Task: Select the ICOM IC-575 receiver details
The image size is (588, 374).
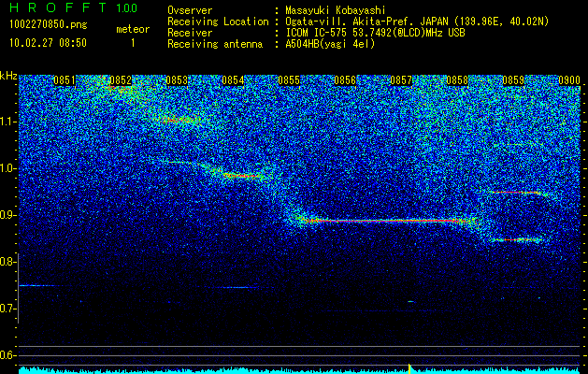Action: 375,33
